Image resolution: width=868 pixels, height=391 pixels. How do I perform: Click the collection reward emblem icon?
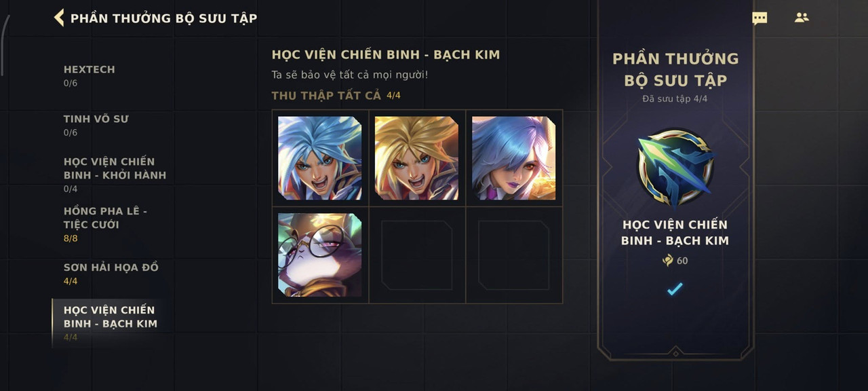pyautogui.click(x=675, y=168)
